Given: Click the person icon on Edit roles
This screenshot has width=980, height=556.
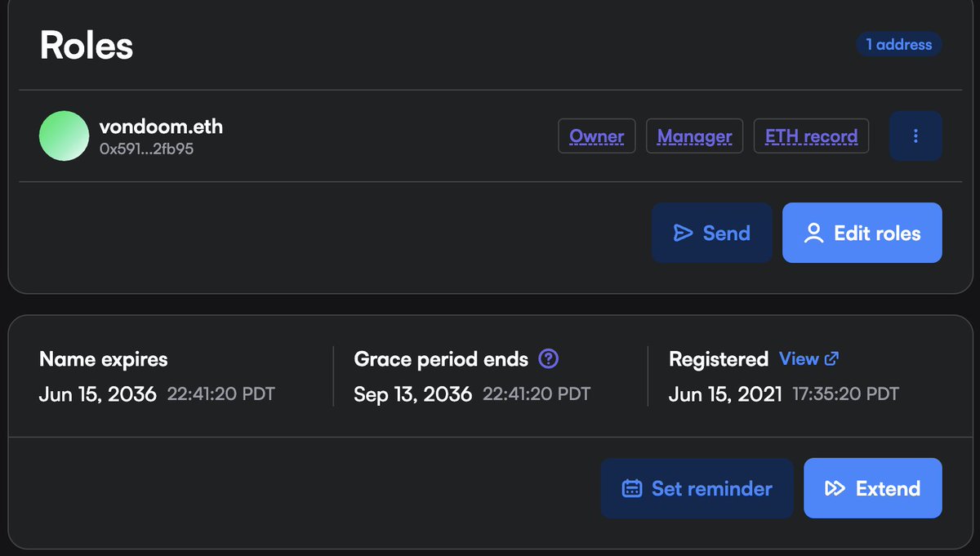Looking at the screenshot, I should pyautogui.click(x=813, y=234).
